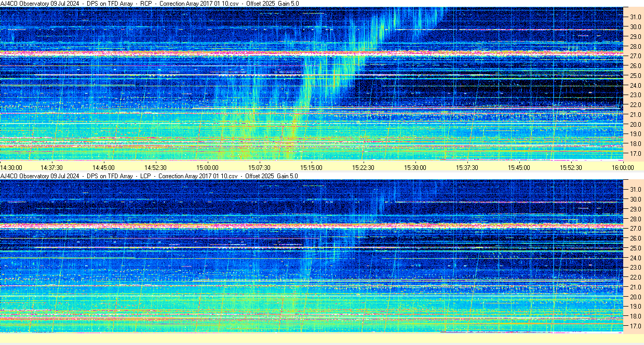The width and height of the screenshot is (644, 345).
Task: Pick the 30.0 frequency label in LCP panel
Action: point(636,199)
